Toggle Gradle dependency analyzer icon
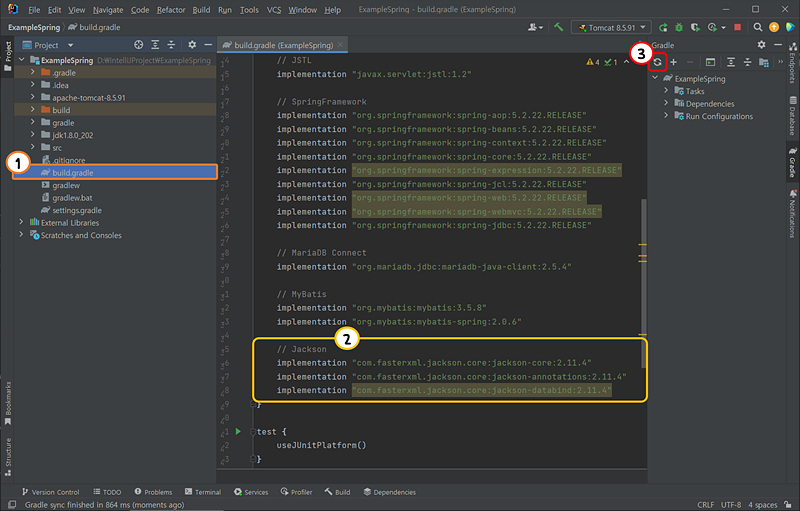The height and width of the screenshot is (511, 800). (764, 62)
